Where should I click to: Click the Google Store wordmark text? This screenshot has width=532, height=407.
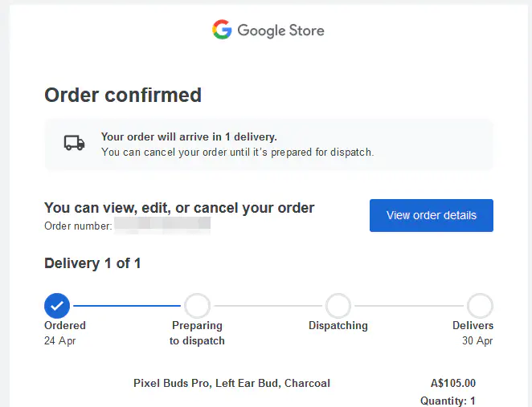click(x=280, y=31)
